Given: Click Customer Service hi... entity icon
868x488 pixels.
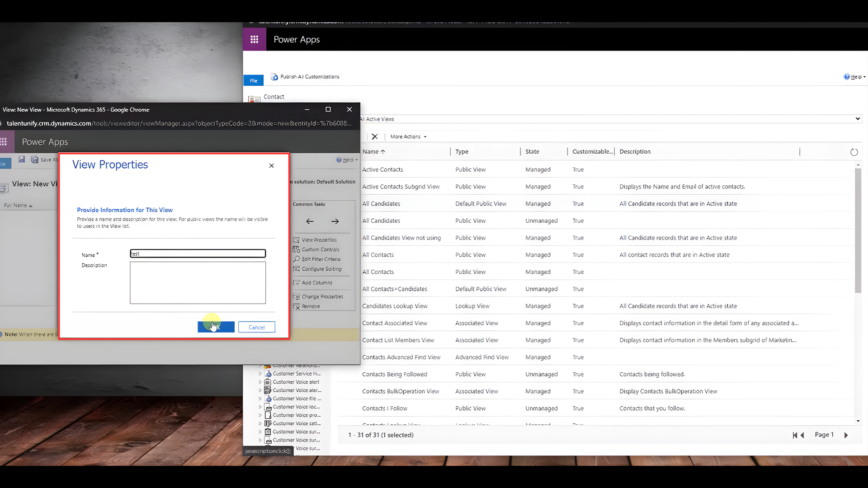Looking at the screenshot, I should (268, 374).
